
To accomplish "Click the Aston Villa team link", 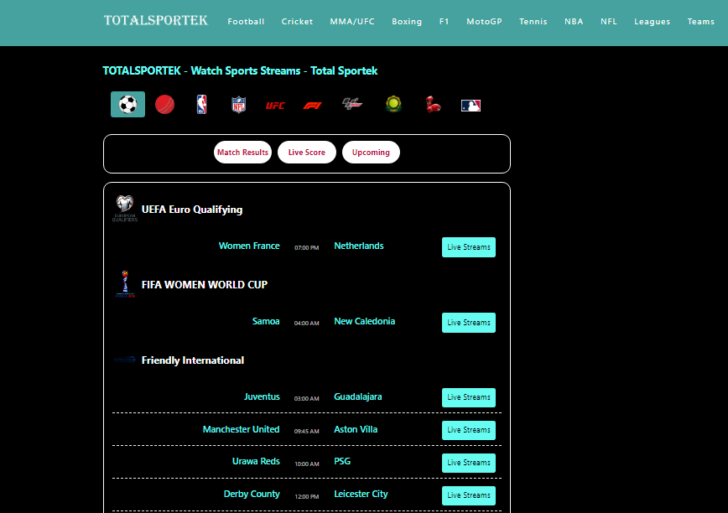I will click(x=356, y=429).
